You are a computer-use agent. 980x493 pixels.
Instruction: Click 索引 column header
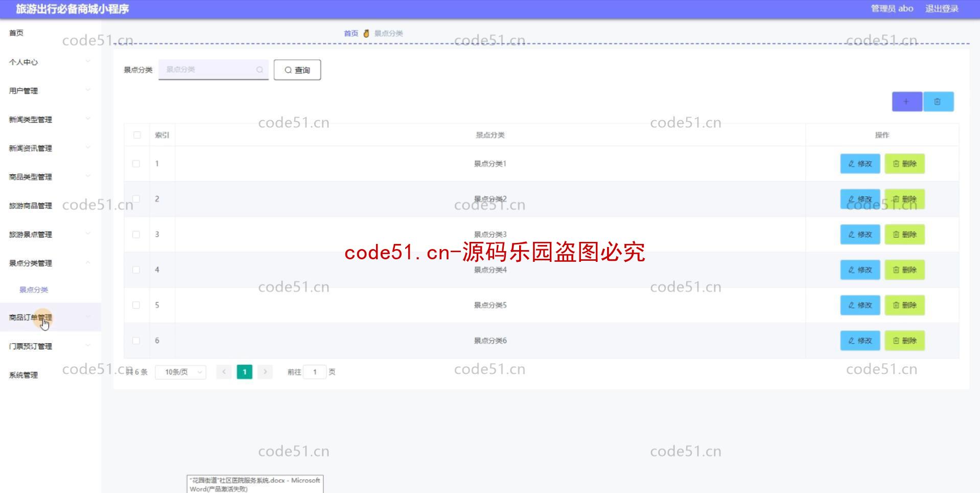(x=162, y=135)
